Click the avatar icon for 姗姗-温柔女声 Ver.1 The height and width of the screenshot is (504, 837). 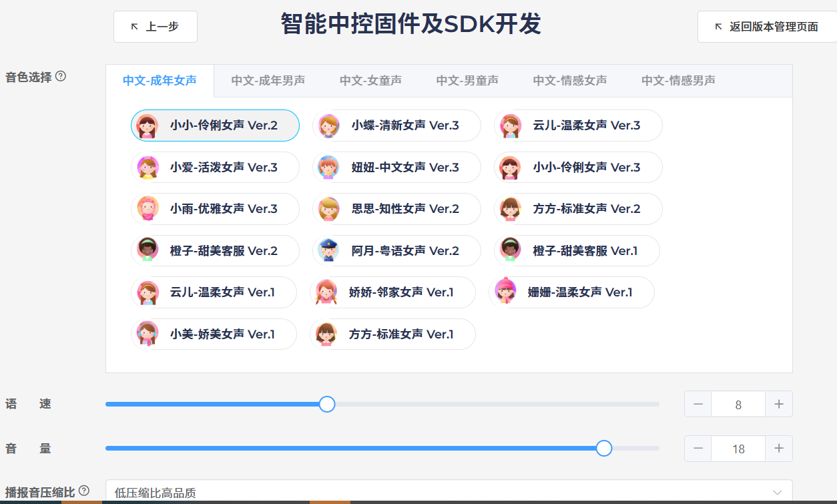(x=505, y=292)
